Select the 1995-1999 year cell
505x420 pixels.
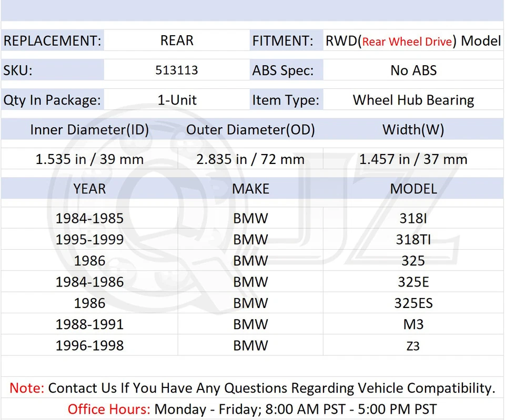89,240
